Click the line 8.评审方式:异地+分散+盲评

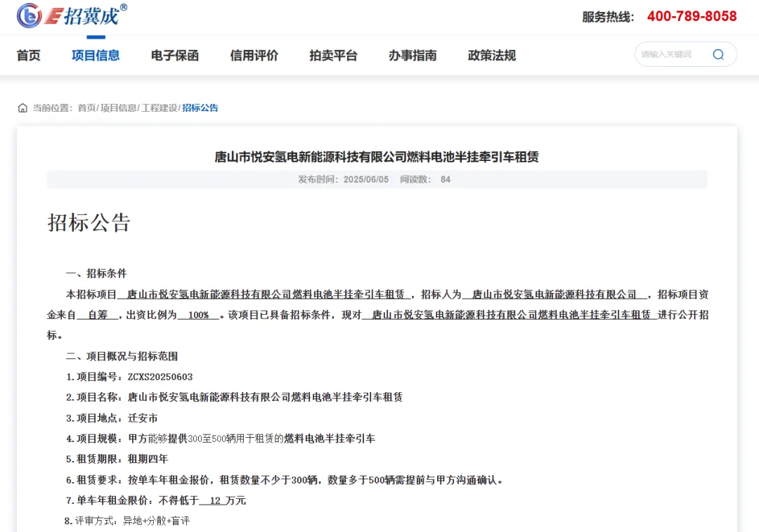tap(126, 521)
